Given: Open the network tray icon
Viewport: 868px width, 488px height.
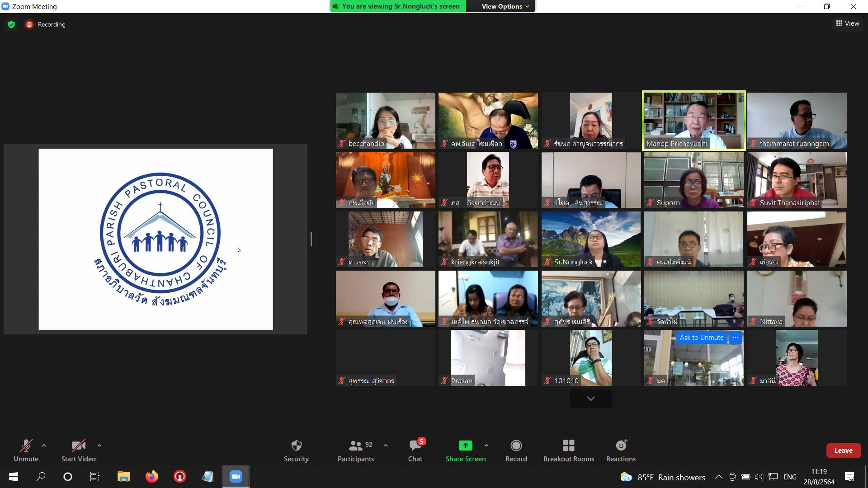Looking at the screenshot, I should point(773,477).
